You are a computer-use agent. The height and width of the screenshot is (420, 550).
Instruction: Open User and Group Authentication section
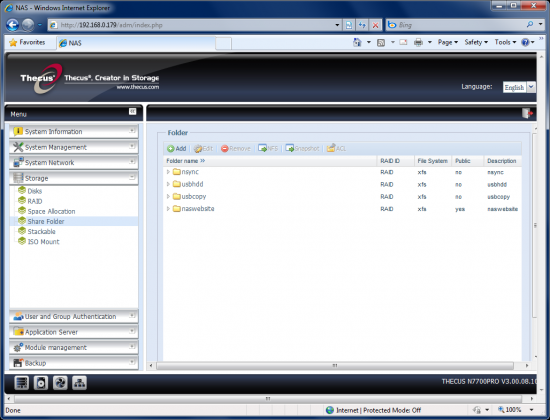click(x=74, y=316)
